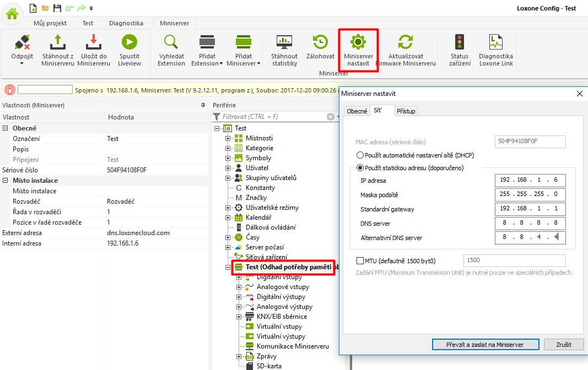Screen dimensions: 588x370
Task: Click the Vyhledat Extension magnifier icon
Action: pos(171,43)
